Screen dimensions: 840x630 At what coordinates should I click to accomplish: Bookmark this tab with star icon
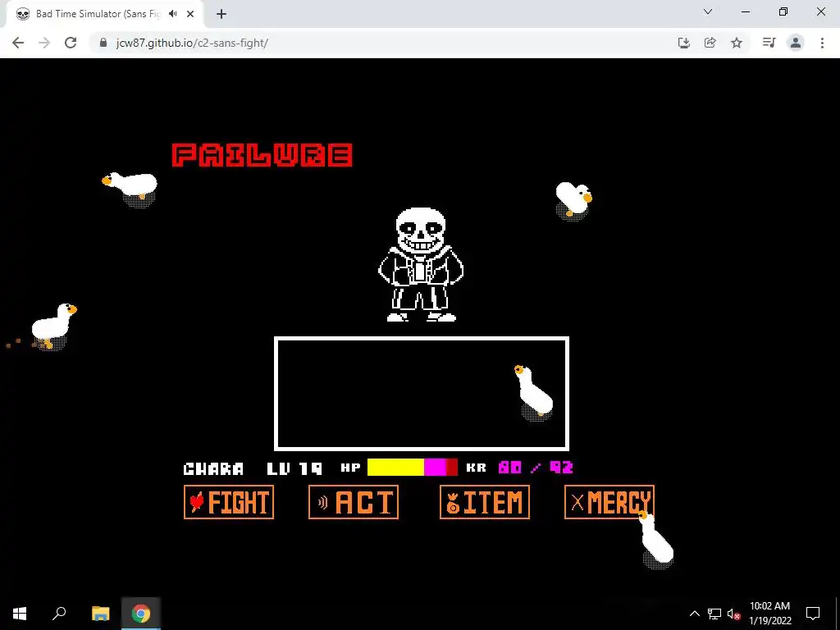pos(737,43)
